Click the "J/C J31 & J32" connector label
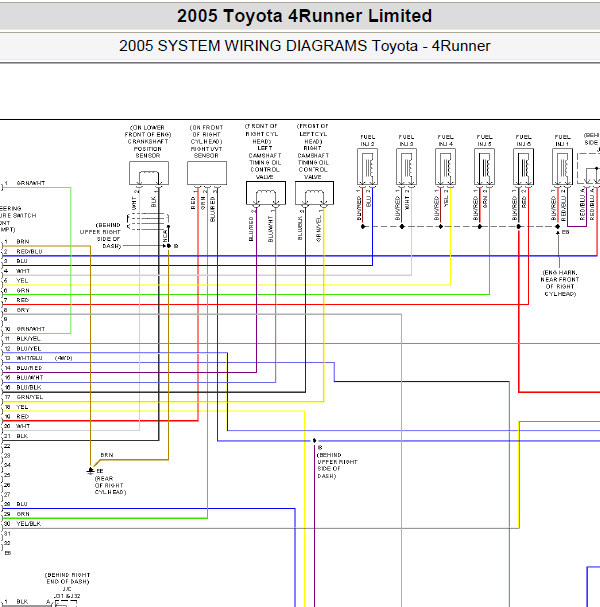This screenshot has width=600, height=607. 67,593
